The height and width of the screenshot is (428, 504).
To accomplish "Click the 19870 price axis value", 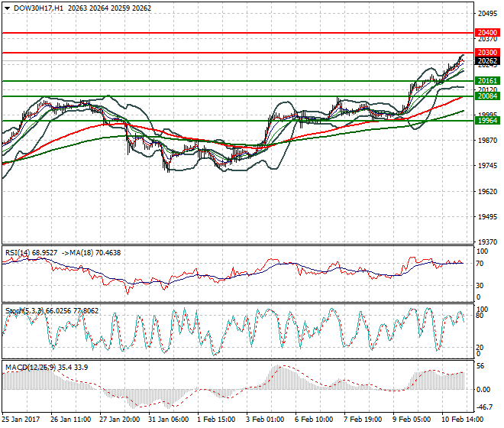I will 488,141.
